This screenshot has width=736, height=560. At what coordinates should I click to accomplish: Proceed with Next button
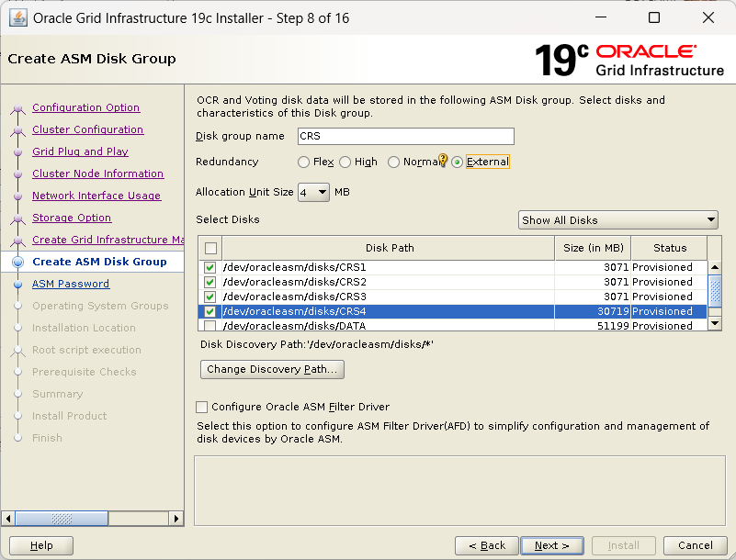coord(552,546)
